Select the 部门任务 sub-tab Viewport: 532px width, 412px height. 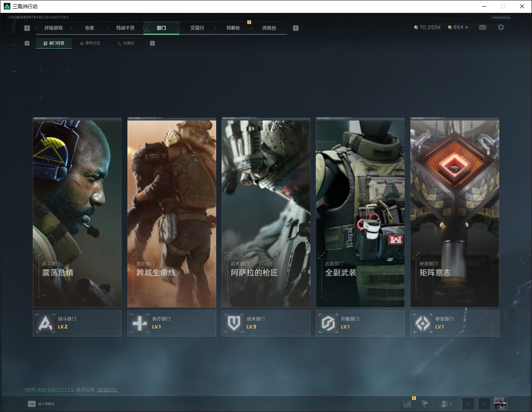(x=54, y=43)
